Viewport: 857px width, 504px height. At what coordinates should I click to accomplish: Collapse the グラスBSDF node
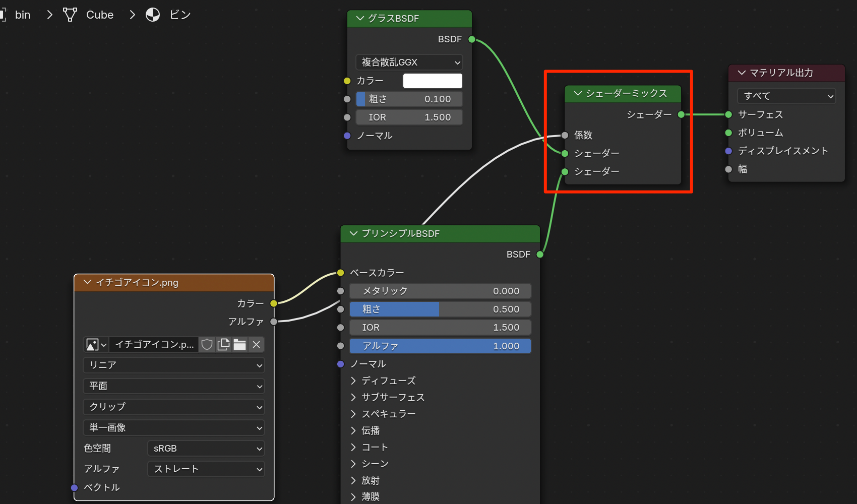[360, 19]
